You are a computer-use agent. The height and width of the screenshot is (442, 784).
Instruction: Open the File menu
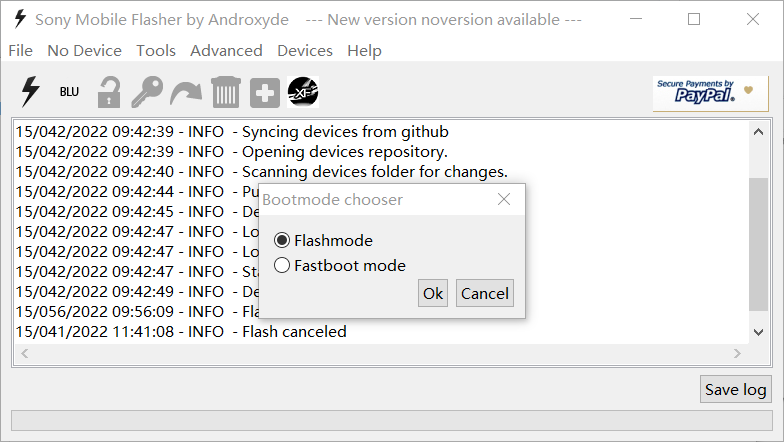click(x=20, y=51)
